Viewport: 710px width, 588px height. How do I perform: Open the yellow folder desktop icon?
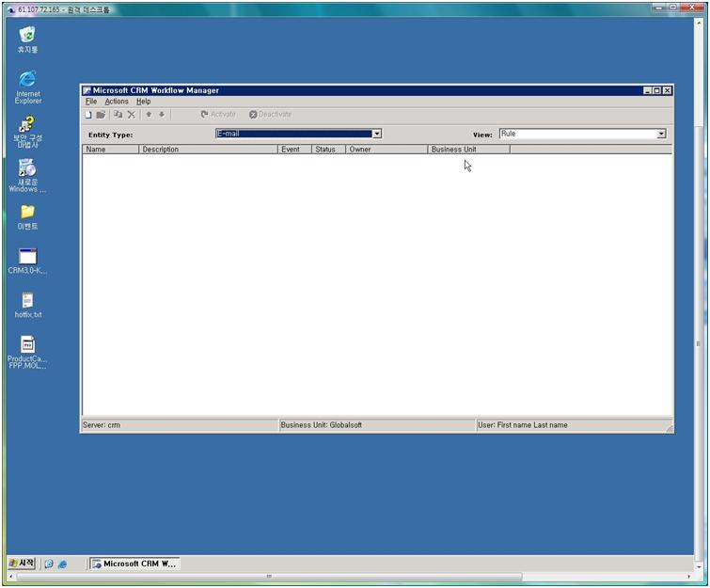27,217
